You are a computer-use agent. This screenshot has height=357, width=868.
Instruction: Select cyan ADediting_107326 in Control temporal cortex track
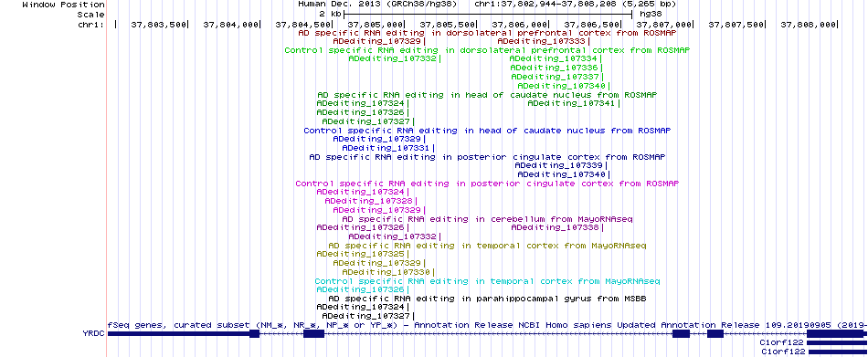tap(363, 289)
